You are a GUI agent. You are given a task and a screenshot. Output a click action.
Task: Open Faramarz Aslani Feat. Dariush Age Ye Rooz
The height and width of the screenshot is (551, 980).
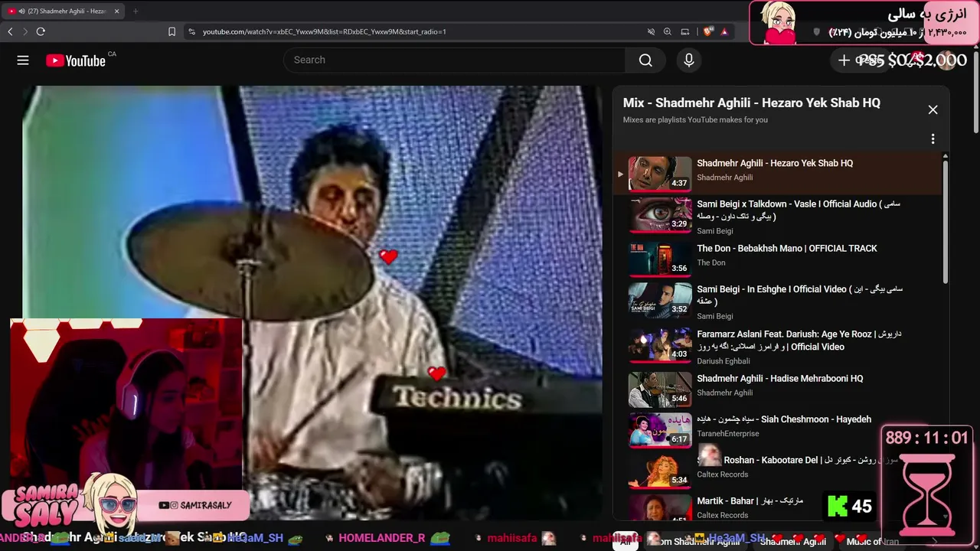799,341
